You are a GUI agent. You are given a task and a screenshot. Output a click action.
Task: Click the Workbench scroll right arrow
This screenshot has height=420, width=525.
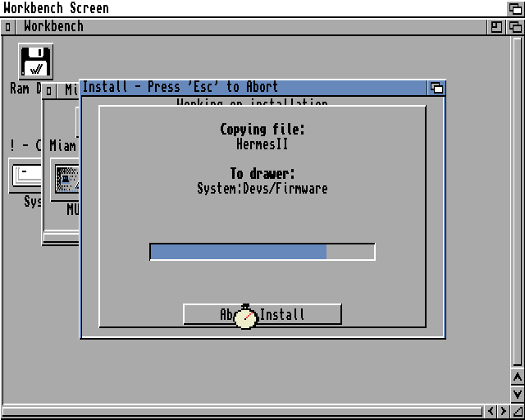point(503,411)
